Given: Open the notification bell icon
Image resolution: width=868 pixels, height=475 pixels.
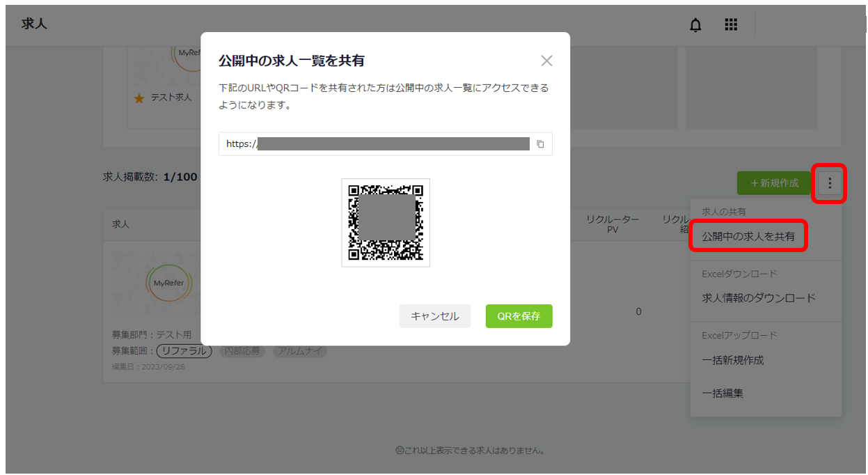Looking at the screenshot, I should (695, 24).
